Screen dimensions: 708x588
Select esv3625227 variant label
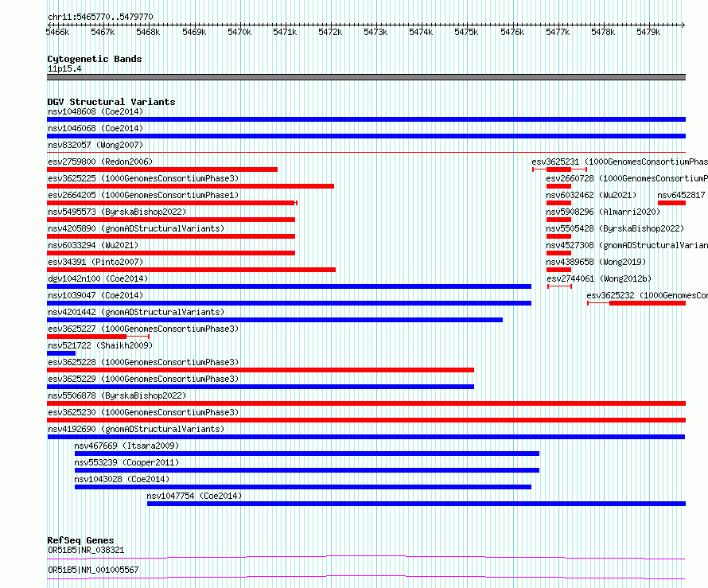[143, 329]
